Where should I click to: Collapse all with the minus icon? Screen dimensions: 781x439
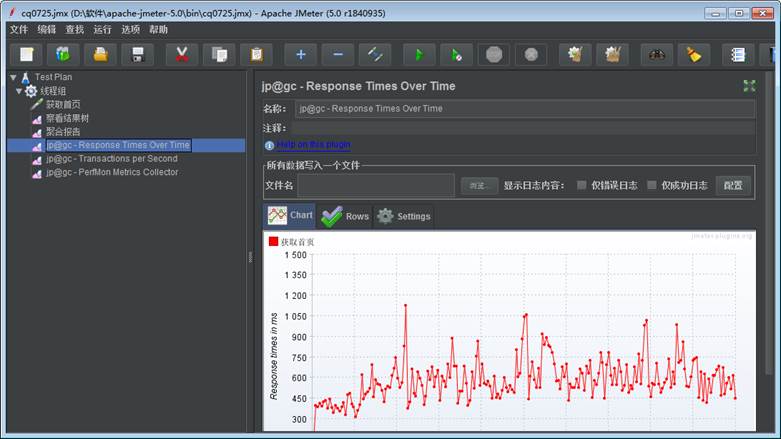338,54
